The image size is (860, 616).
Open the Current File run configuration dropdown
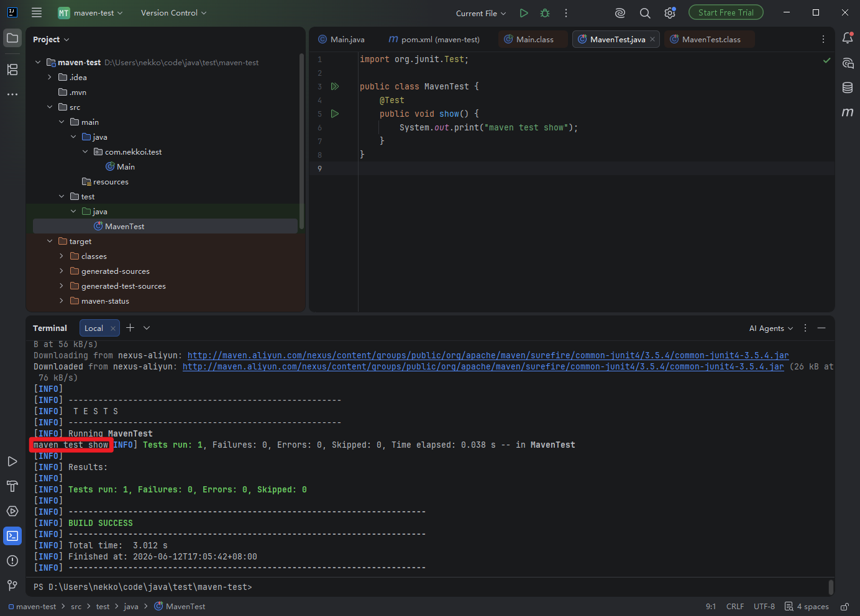coord(481,13)
